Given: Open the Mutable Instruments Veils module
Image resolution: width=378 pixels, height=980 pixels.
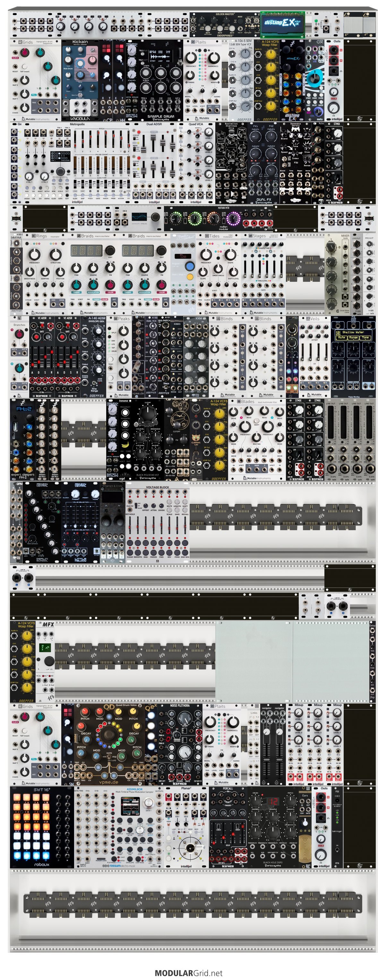Looking at the screenshot, I should (x=314, y=357).
